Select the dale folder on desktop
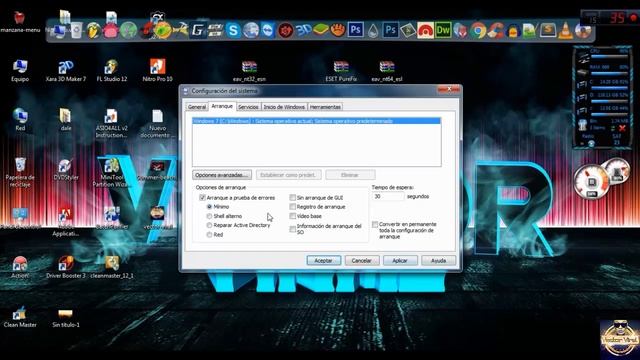 click(x=65, y=120)
